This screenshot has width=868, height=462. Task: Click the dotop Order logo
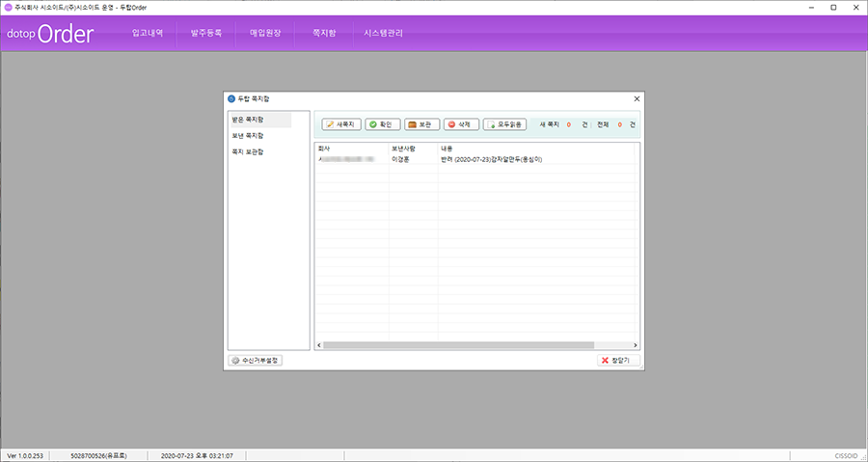pos(50,34)
